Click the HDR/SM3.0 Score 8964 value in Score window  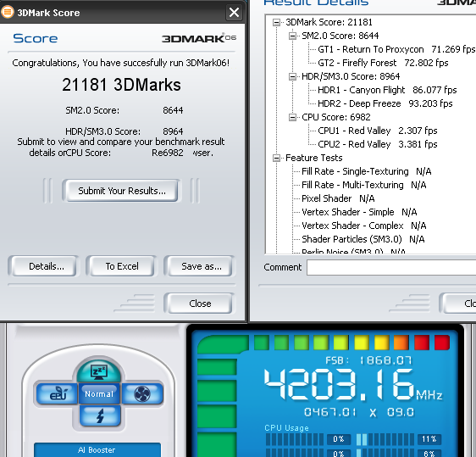(173, 131)
